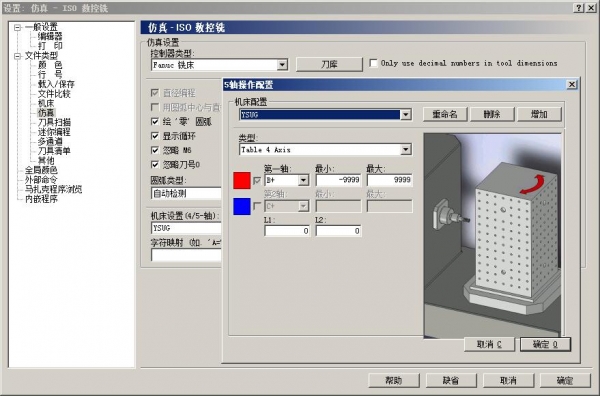Open the YSUG machine configuration dropdown
This screenshot has height=396, width=600.
click(406, 114)
